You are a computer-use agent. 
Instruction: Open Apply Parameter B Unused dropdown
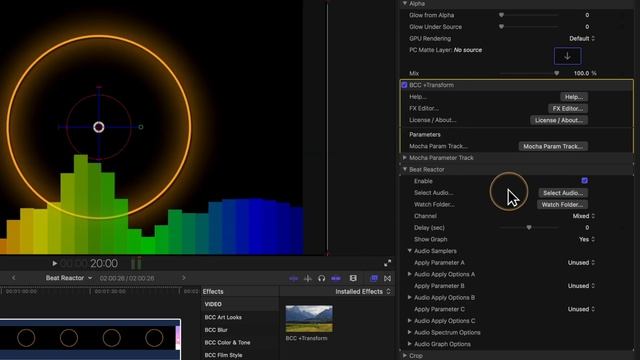tap(581, 286)
